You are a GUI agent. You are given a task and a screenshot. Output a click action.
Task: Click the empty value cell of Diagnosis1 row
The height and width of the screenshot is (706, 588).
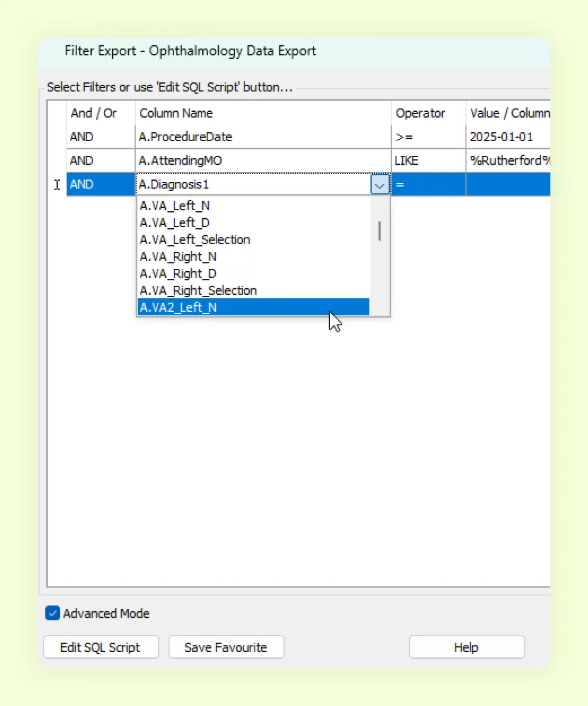point(509,185)
